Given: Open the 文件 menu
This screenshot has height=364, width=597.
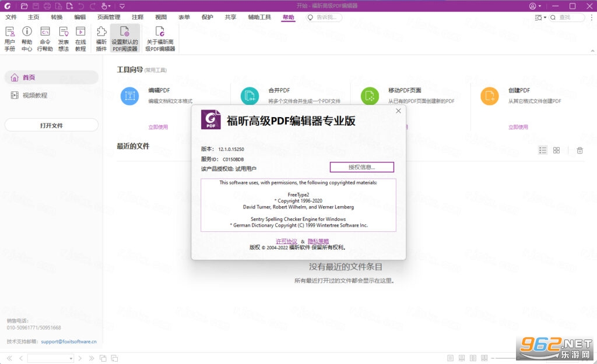Looking at the screenshot, I should pyautogui.click(x=11, y=17).
